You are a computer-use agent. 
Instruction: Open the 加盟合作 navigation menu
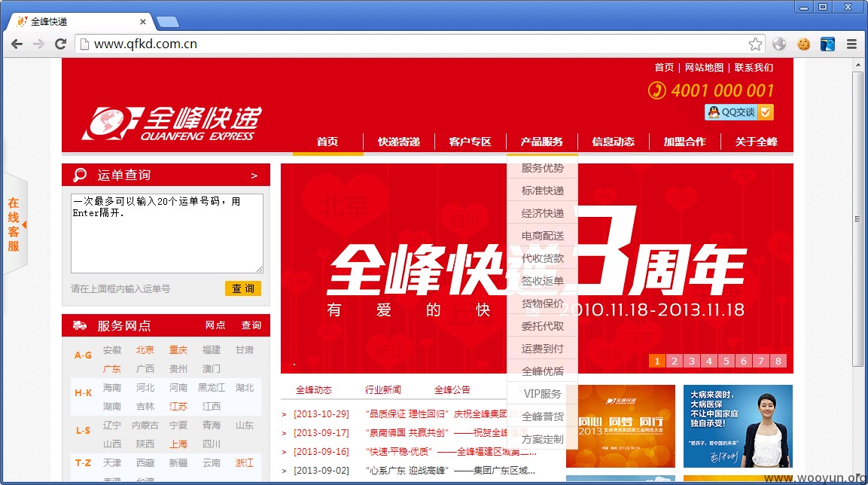[684, 142]
